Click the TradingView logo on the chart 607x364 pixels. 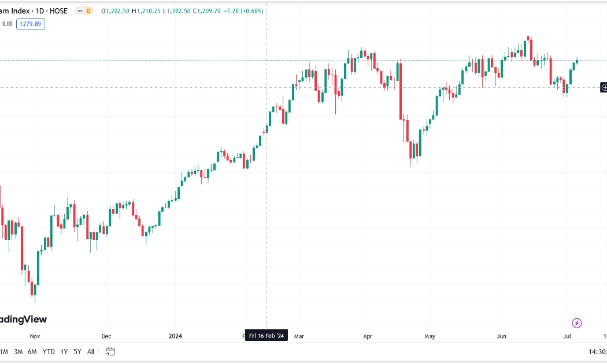click(x=23, y=319)
